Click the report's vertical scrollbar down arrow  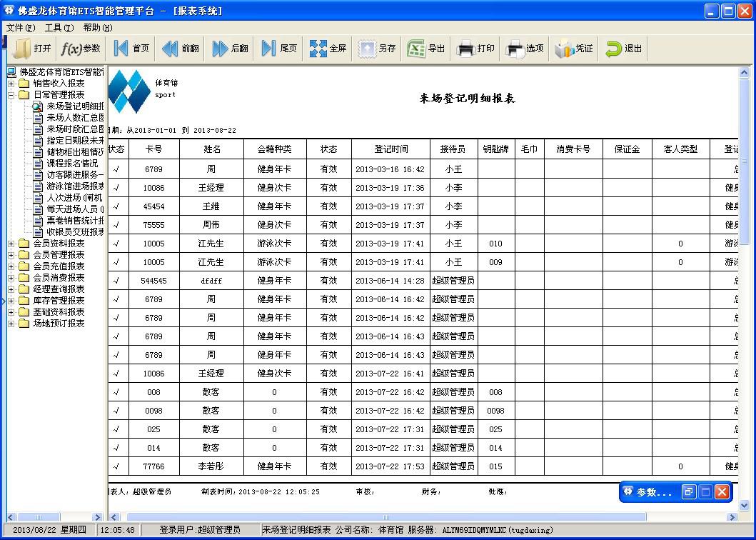pos(744,505)
